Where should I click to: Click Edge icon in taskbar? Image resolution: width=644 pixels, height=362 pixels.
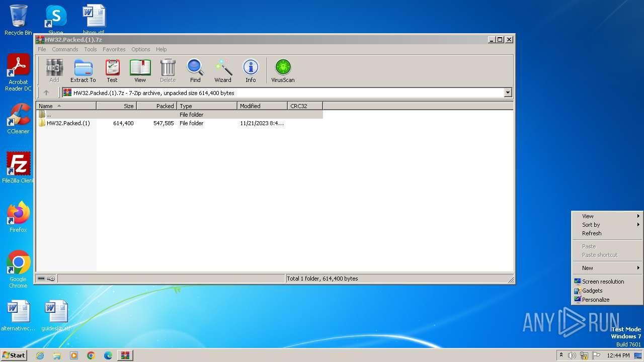[108, 355]
